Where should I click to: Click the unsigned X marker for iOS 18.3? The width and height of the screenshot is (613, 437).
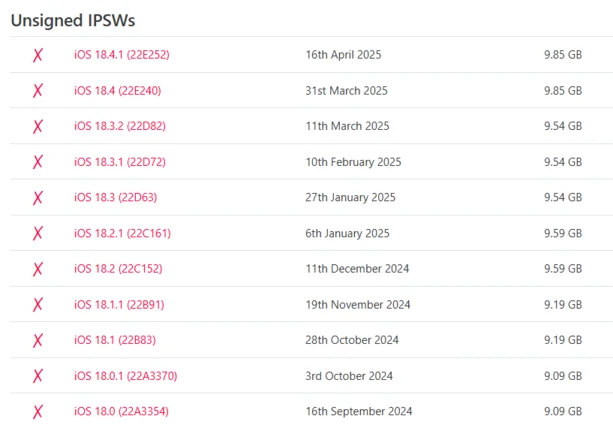(x=38, y=198)
